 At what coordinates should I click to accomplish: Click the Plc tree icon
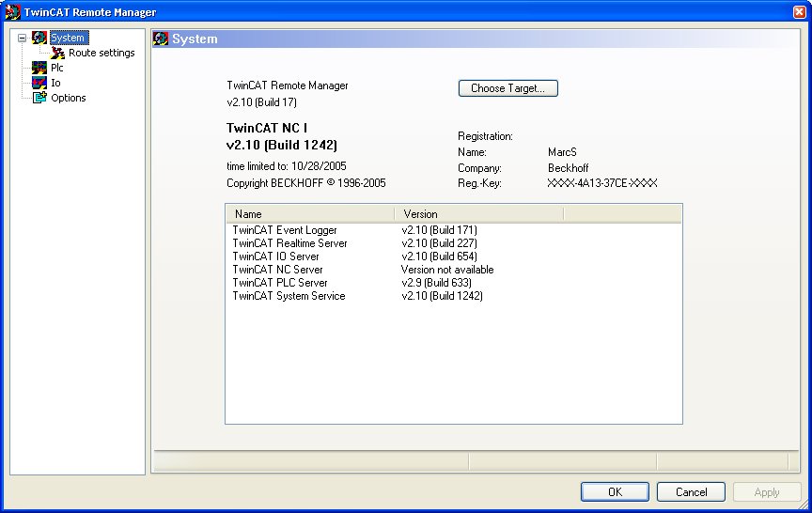click(39, 68)
